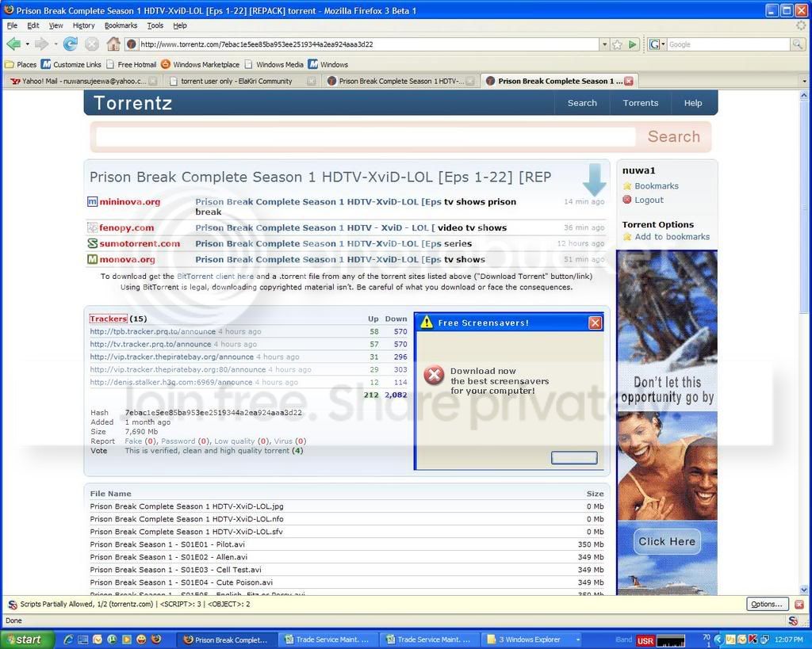This screenshot has width=812, height=649.
Task: Open the Windows Start menu
Action: pos(26,639)
